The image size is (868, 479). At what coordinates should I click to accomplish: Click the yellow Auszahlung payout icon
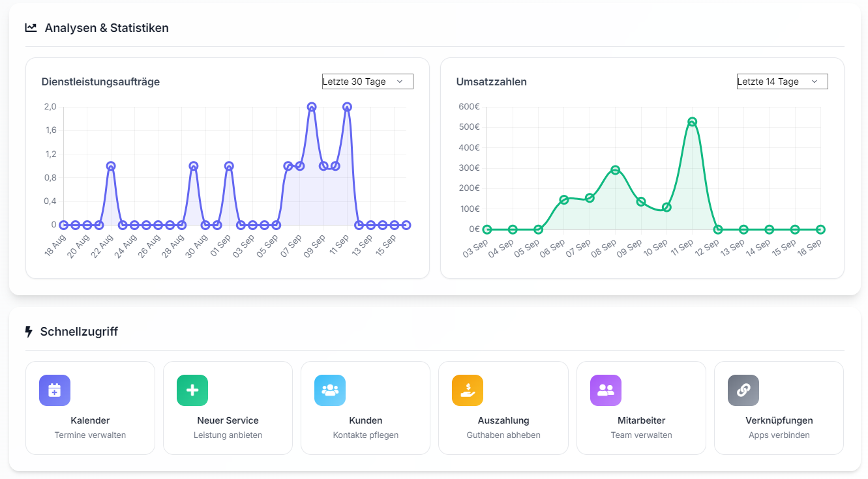coord(467,390)
